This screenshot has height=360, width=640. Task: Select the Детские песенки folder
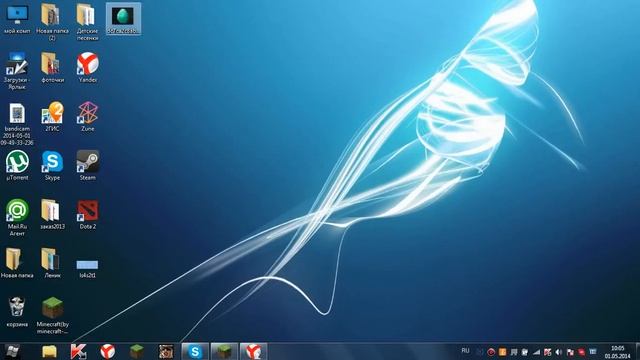pyautogui.click(x=87, y=22)
